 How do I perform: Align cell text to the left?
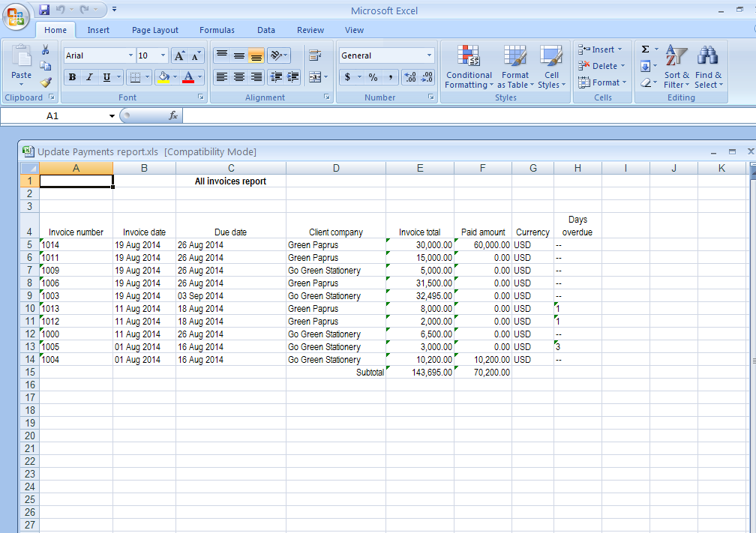[222, 77]
